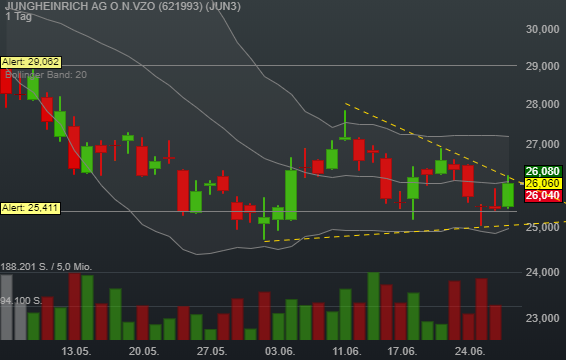
Task: Click the 24,000 price axis label
Action: (543, 272)
